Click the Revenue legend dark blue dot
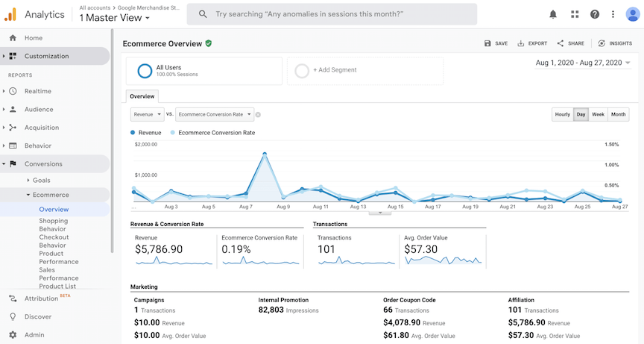This screenshot has width=644, height=344. 133,133
